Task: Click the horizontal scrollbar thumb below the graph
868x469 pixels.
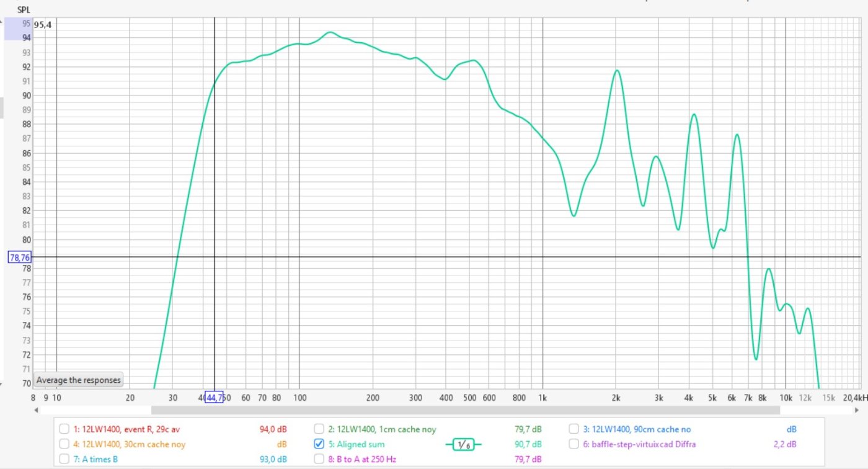Action: [x=465, y=410]
